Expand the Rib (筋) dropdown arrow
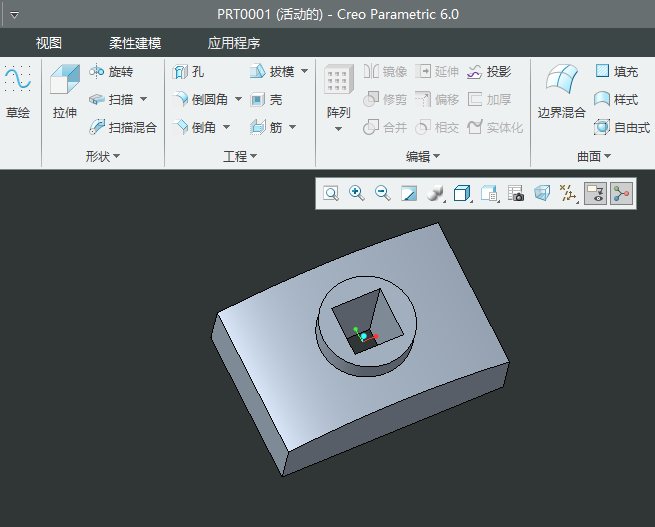 coord(292,127)
